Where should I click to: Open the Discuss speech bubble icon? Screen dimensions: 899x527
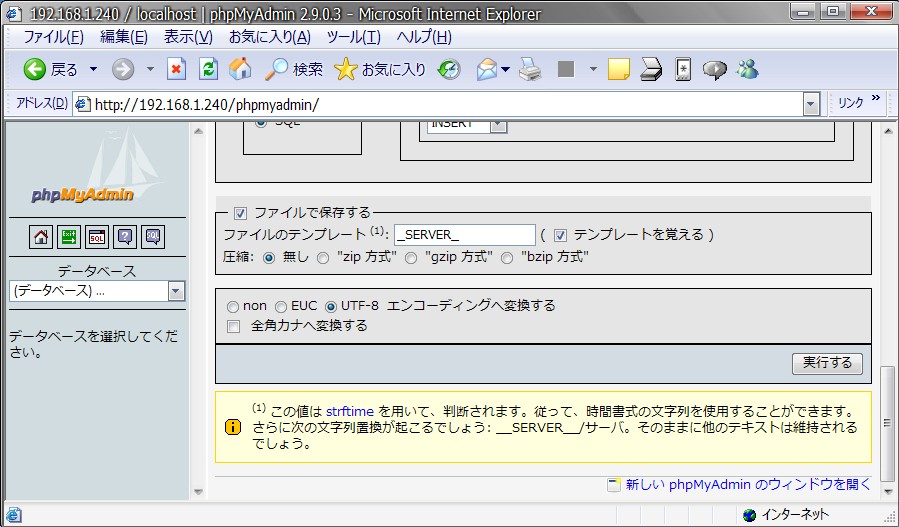coord(714,69)
